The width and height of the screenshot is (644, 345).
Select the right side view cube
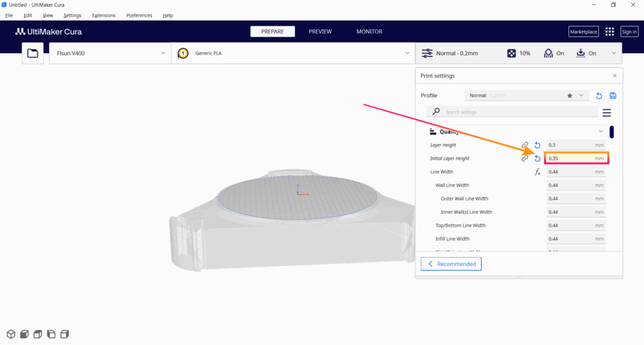65,334
